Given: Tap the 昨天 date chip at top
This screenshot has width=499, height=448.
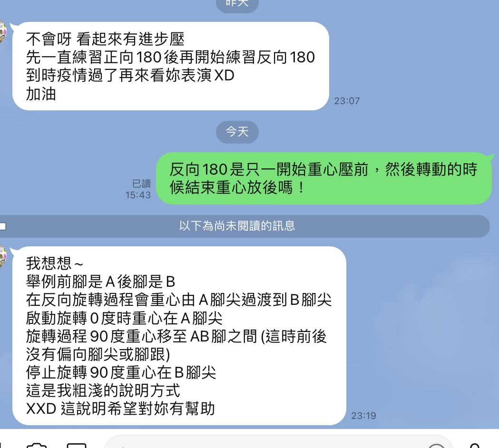Looking at the screenshot, I should (237, 4).
